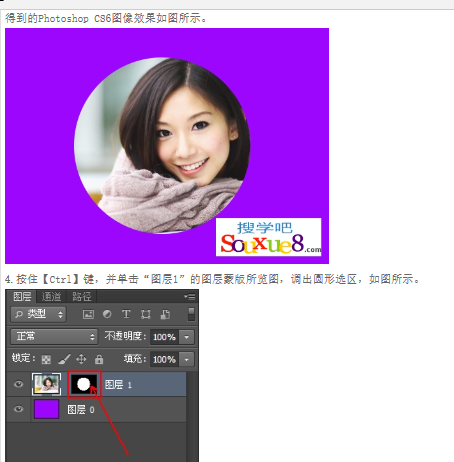The width and height of the screenshot is (454, 462).
Task: Select the 图层 1 photo thumbnail
Action: click(46, 384)
